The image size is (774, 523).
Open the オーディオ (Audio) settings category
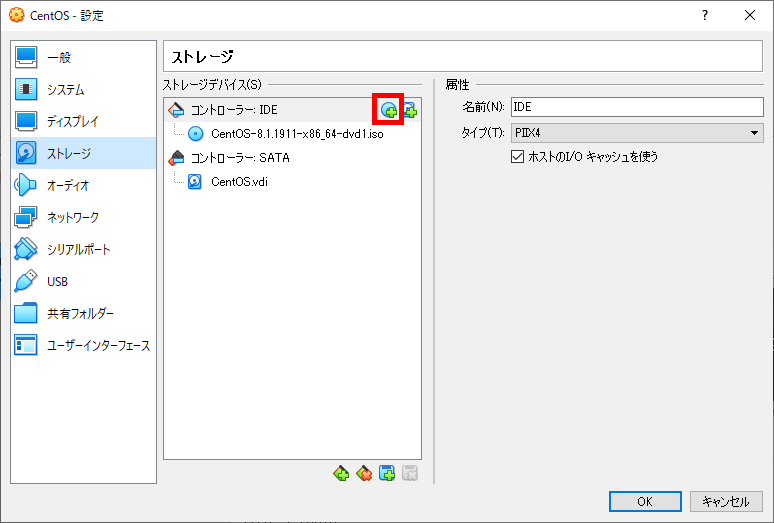tap(68, 186)
